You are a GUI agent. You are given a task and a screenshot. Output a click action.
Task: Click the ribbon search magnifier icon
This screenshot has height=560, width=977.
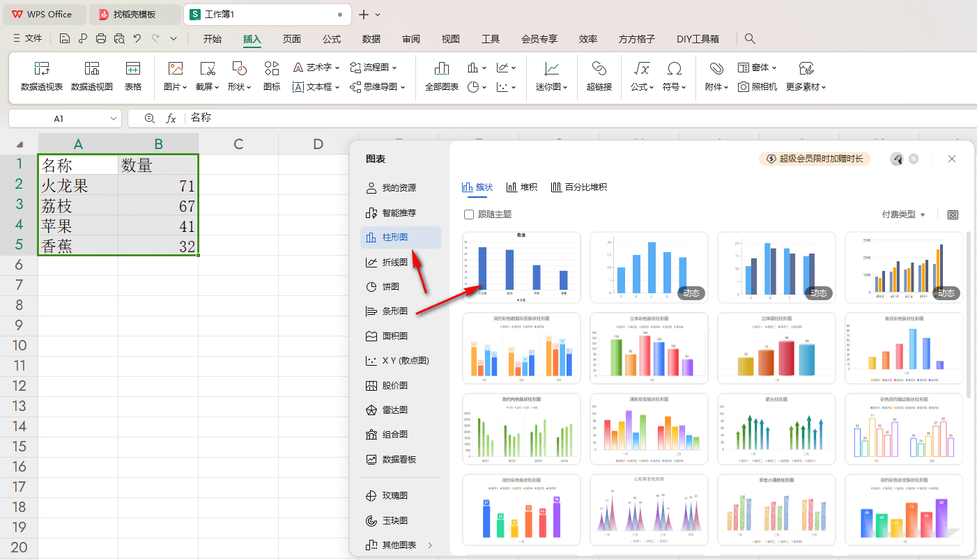750,39
